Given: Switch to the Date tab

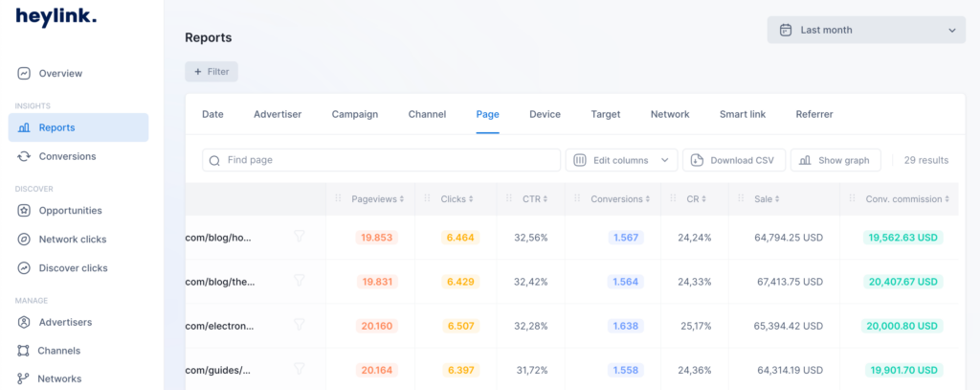Looking at the screenshot, I should [x=212, y=115].
